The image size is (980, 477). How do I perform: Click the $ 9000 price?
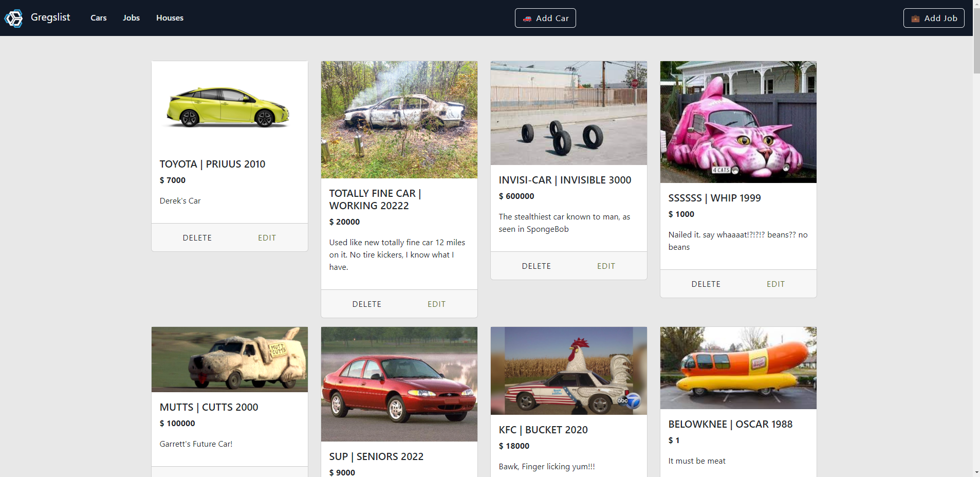[x=342, y=473]
